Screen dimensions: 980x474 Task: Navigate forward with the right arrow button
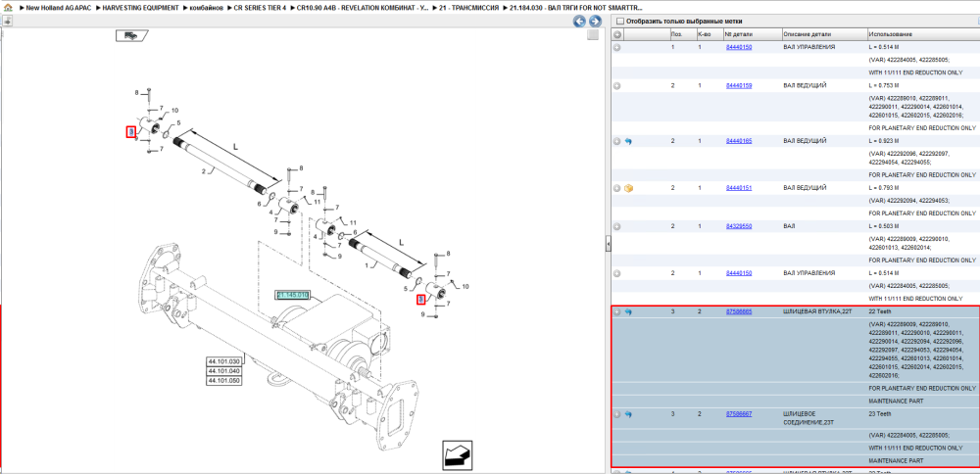tap(595, 22)
